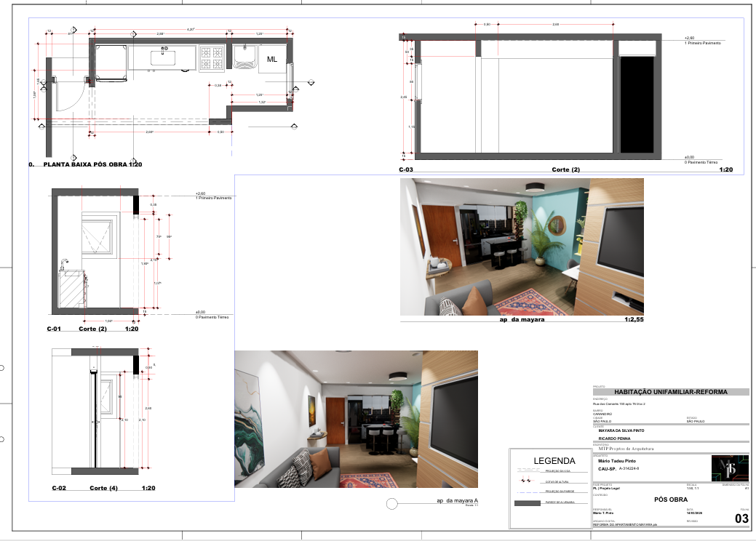Select 'RICARDO PENNA' in title block
This screenshot has height=541, width=756.
[614, 439]
